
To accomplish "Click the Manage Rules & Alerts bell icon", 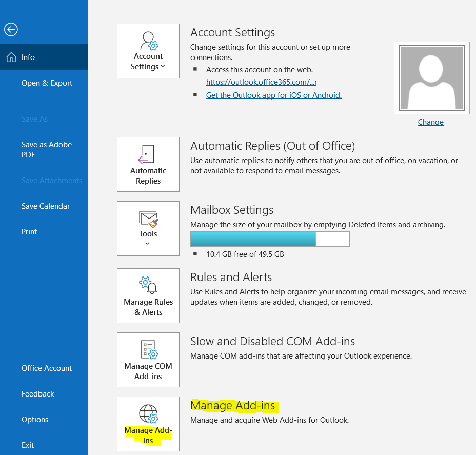I will coord(148,285).
